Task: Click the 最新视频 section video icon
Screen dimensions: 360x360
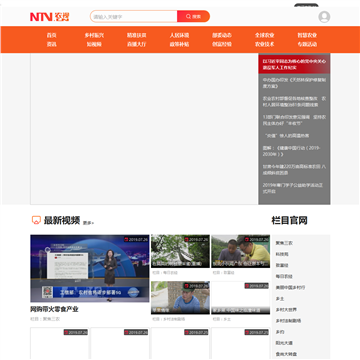Action: [36, 220]
